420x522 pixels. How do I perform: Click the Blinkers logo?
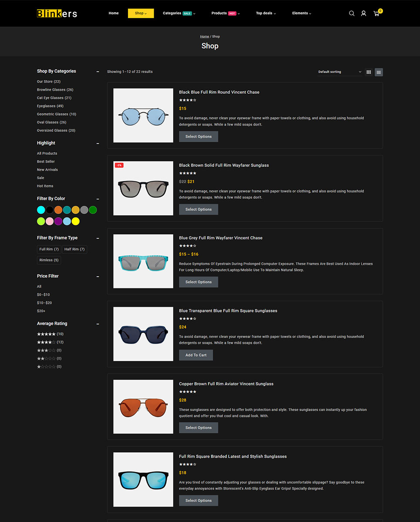coord(57,13)
